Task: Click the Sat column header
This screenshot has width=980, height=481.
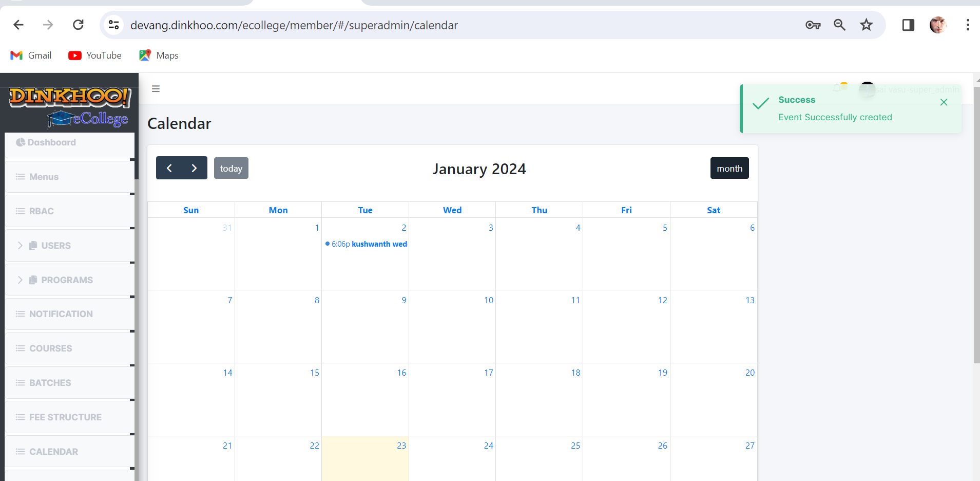Action: pyautogui.click(x=714, y=210)
